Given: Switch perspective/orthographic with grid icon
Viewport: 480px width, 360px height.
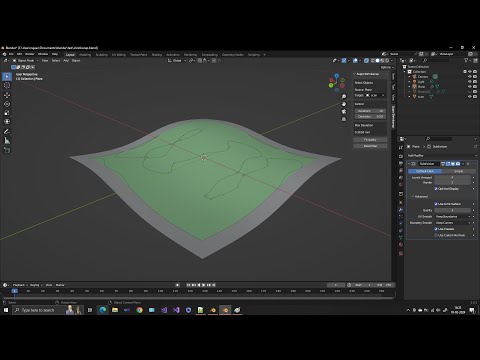Looking at the screenshot, I should (x=344, y=119).
